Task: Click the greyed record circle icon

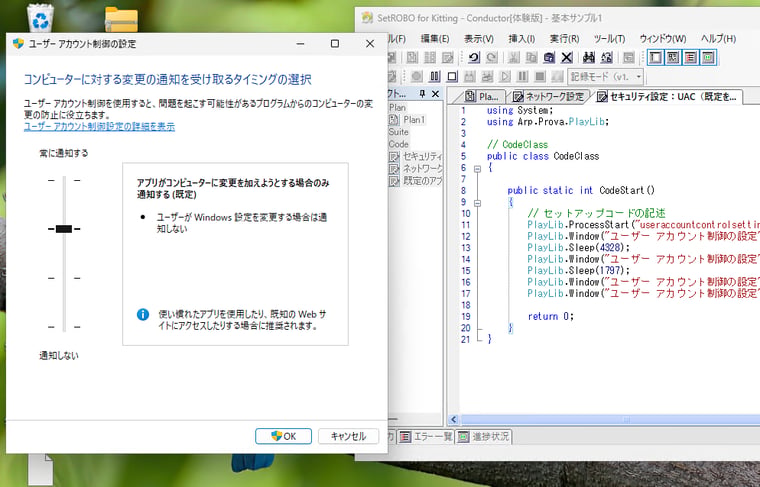Action: coord(417,77)
